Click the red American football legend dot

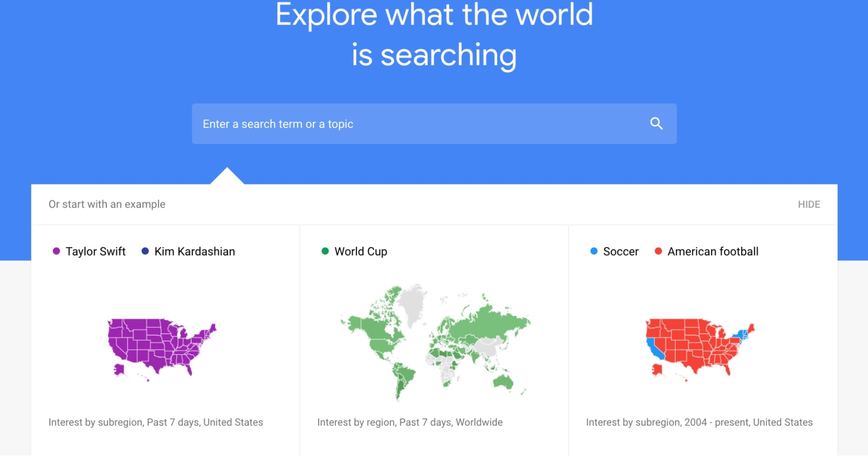pyautogui.click(x=658, y=251)
